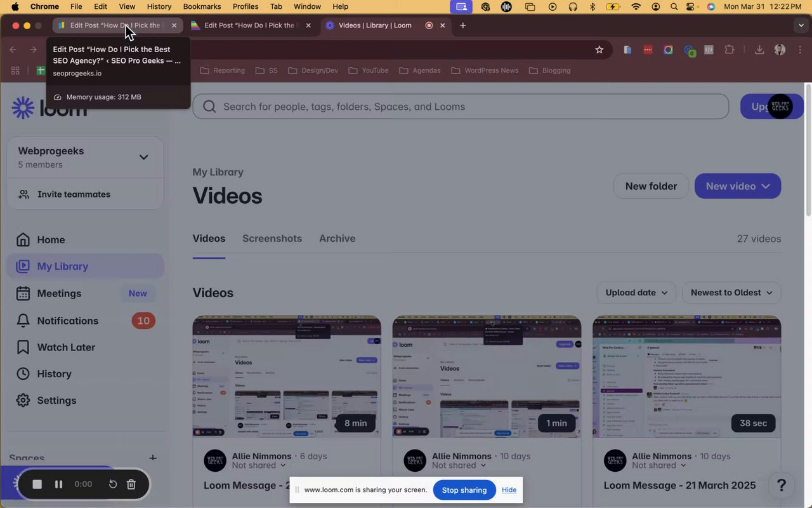Image resolution: width=812 pixels, height=508 pixels.
Task: Switch to the Screenshots tab
Action: (272, 239)
